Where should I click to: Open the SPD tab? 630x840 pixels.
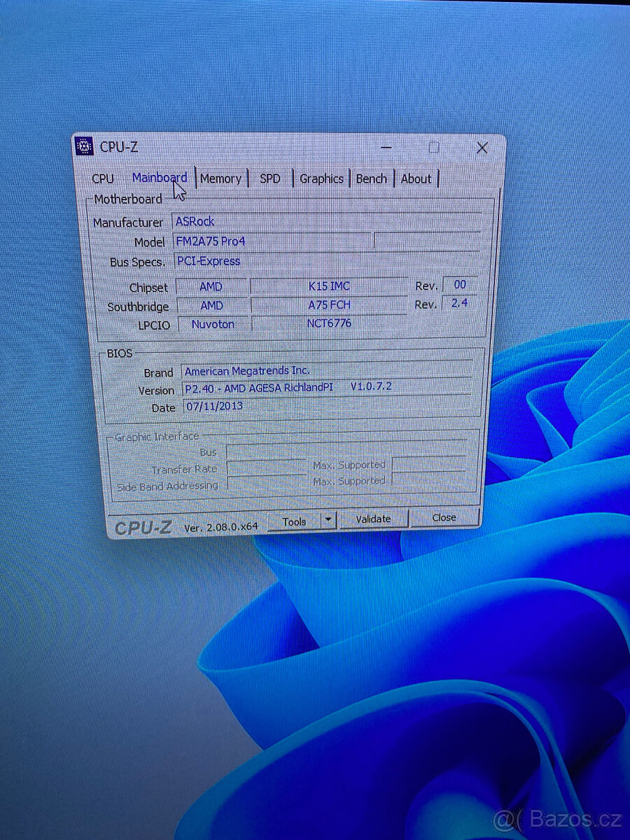(x=270, y=178)
